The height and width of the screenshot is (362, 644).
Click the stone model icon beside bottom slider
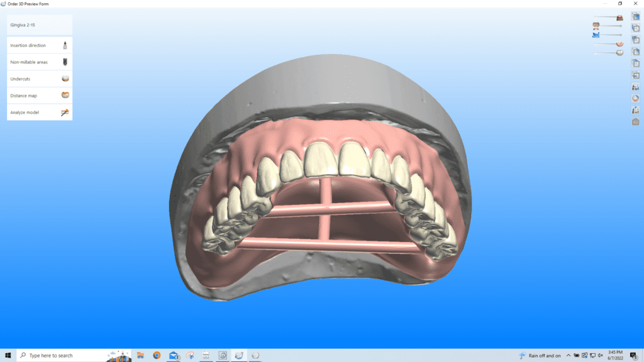tap(619, 52)
